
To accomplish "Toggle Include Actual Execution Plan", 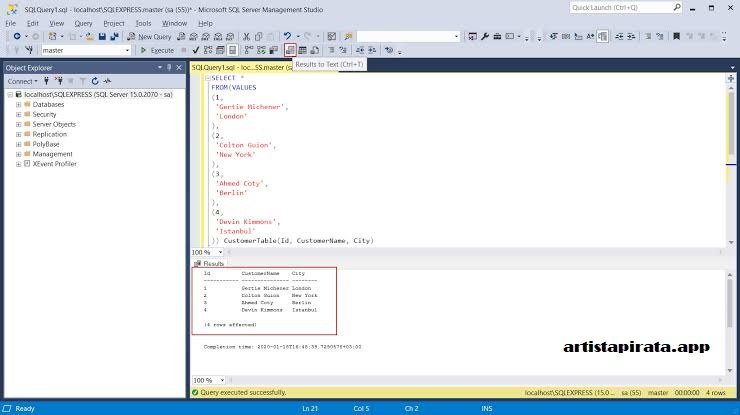I will point(249,50).
